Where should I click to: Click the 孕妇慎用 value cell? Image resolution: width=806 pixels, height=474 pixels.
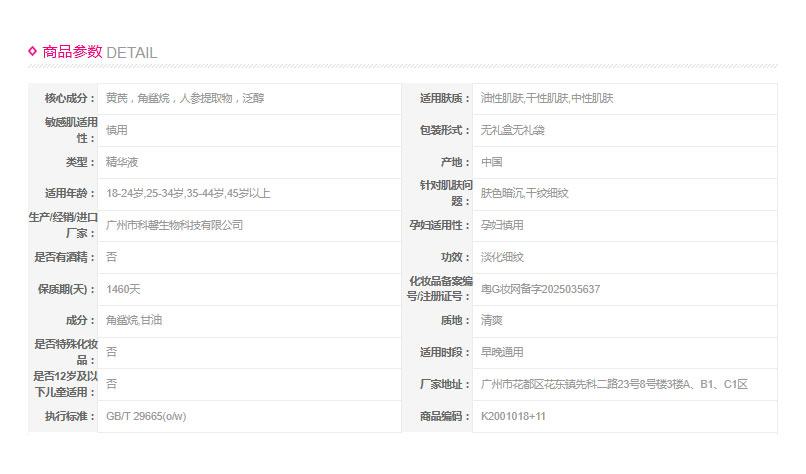pyautogui.click(x=503, y=225)
